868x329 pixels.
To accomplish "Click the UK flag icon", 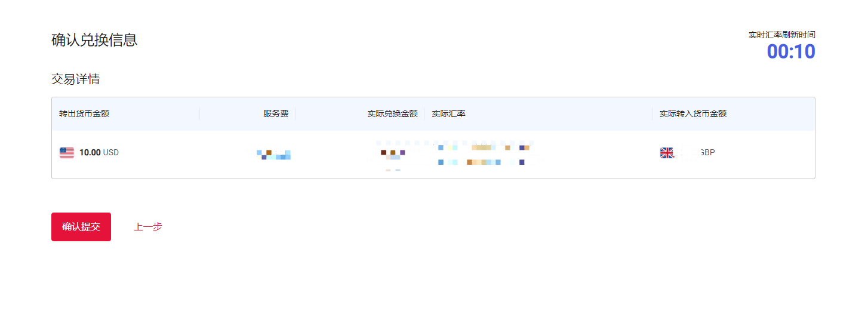I will point(667,153).
